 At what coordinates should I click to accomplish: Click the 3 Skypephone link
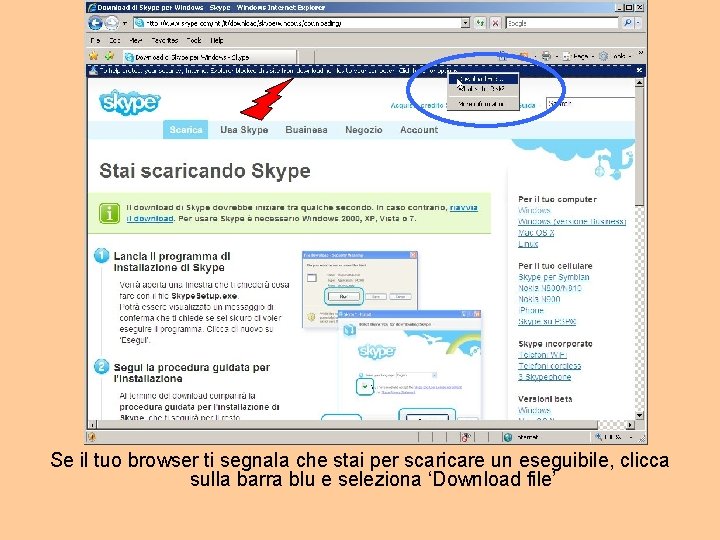point(545,377)
